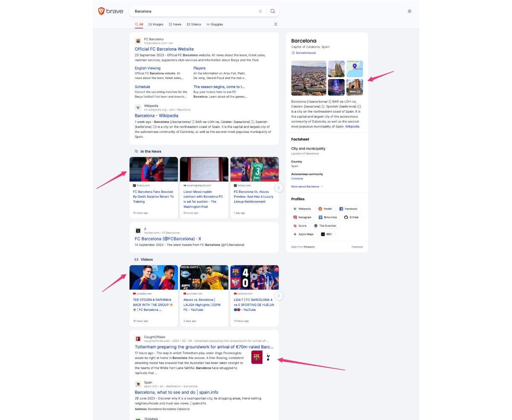Open Barcelona, what to see and do link
The height and width of the screenshot is (420, 512).
[177, 392]
